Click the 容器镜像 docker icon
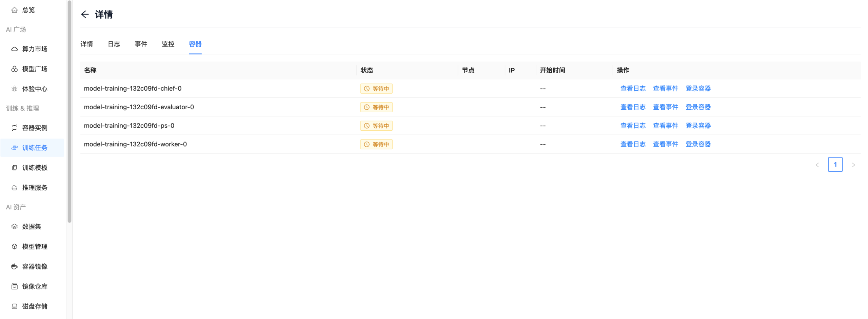 coord(14,267)
